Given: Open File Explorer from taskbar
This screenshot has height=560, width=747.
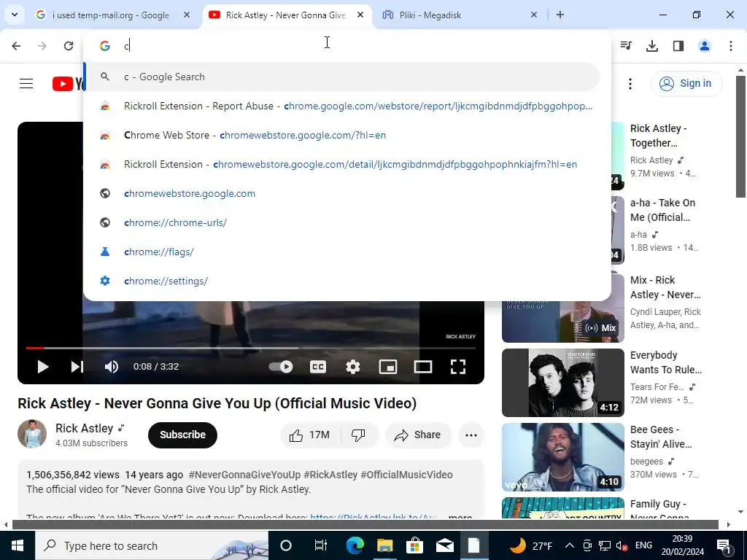Looking at the screenshot, I should click(385, 545).
